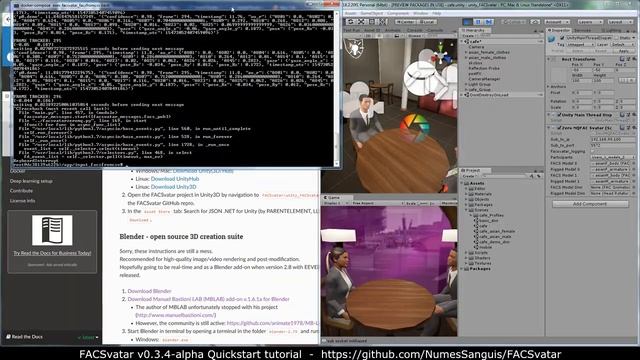This screenshot has width=640, height=360.
Task: Click the Read the Docs book thumbnail
Action: pyautogui.click(x=52, y=231)
